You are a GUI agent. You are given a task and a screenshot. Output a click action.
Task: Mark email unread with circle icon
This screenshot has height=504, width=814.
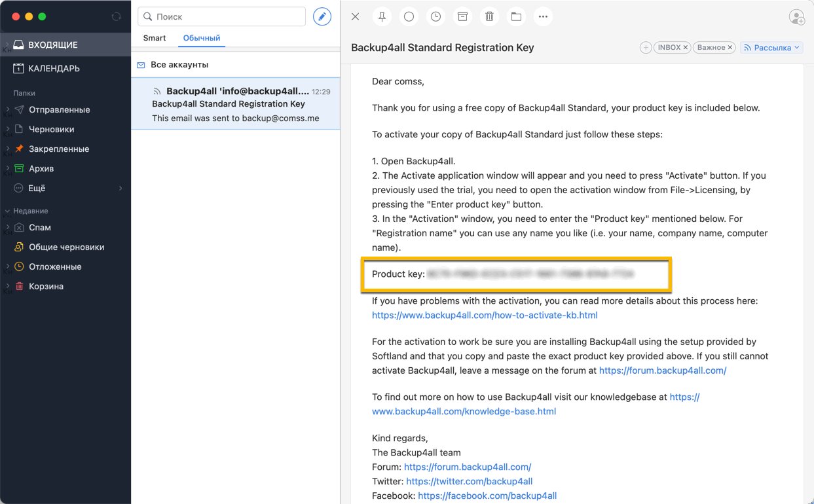pyautogui.click(x=409, y=16)
